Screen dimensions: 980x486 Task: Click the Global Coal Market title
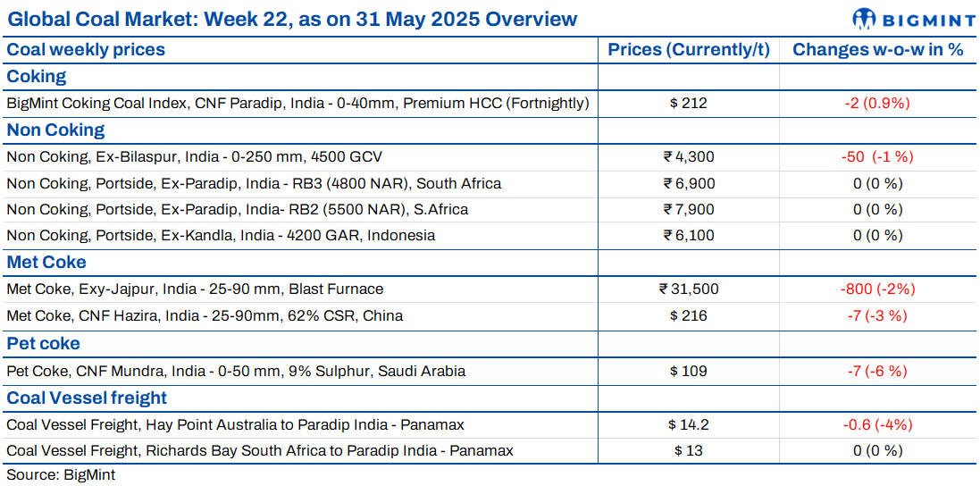[292, 19]
